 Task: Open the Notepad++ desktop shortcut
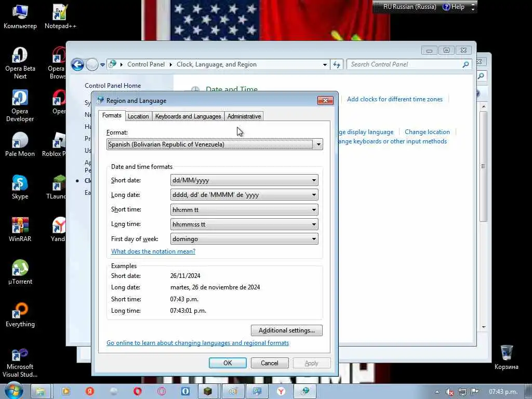60,16
